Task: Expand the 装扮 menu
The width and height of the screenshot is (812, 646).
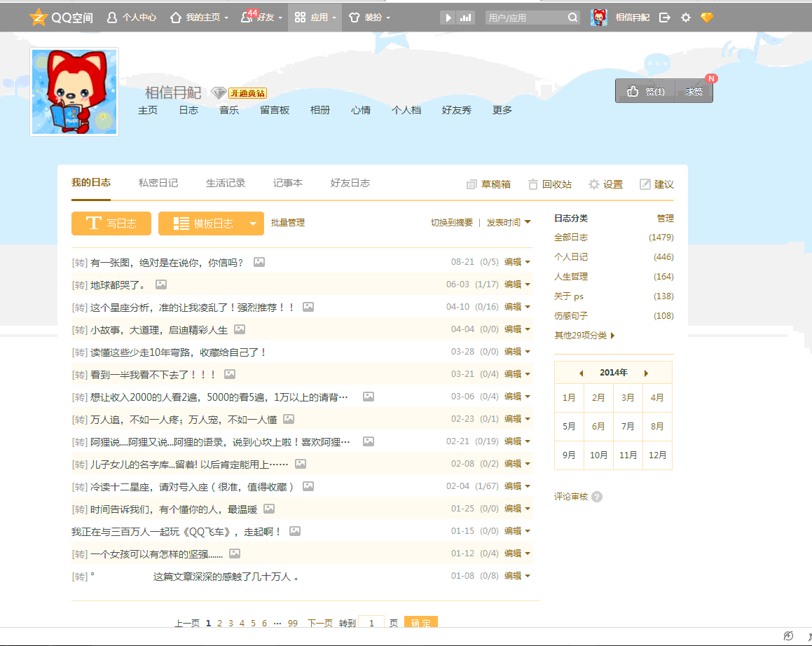Action: click(x=369, y=18)
